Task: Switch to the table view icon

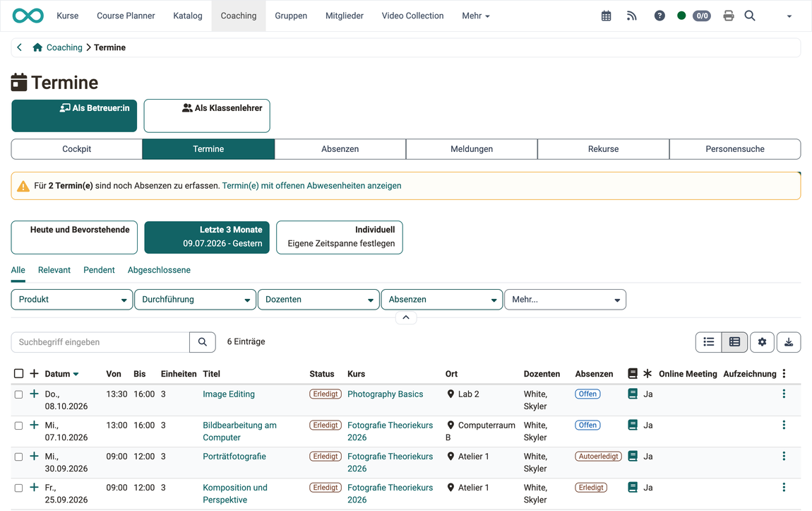Action: click(x=734, y=342)
